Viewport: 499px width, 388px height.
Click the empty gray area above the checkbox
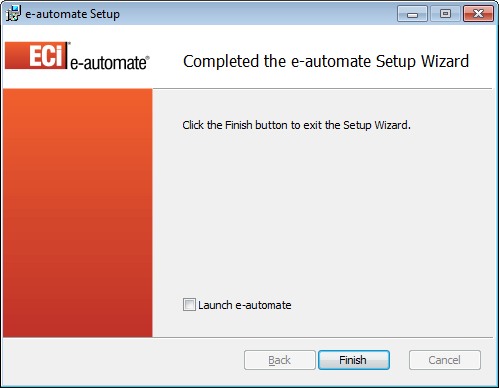322,213
